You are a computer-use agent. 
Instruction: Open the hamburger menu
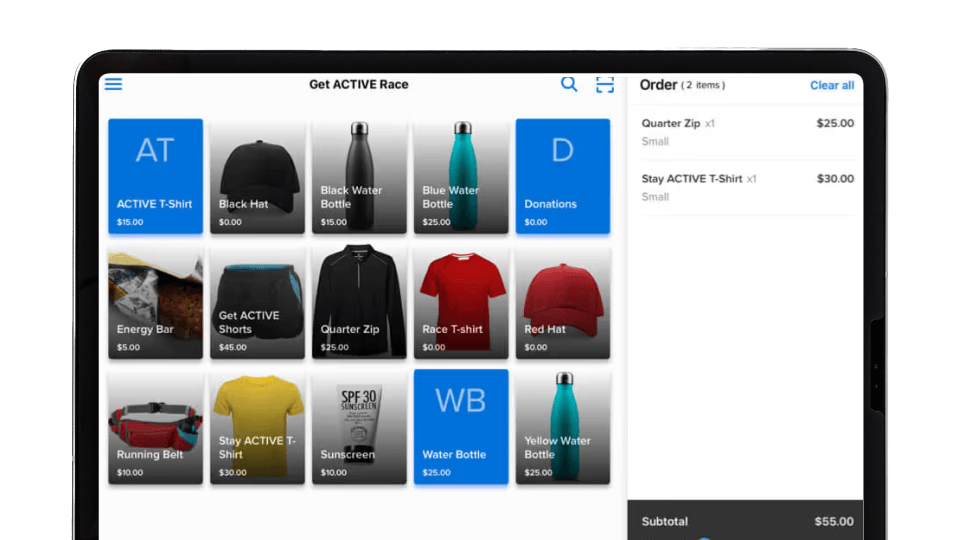(x=113, y=84)
